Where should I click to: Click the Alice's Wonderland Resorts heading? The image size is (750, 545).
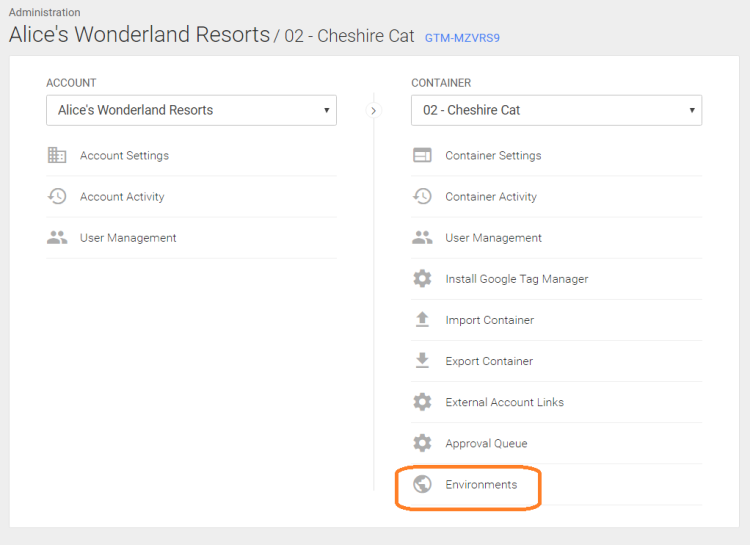[139, 34]
